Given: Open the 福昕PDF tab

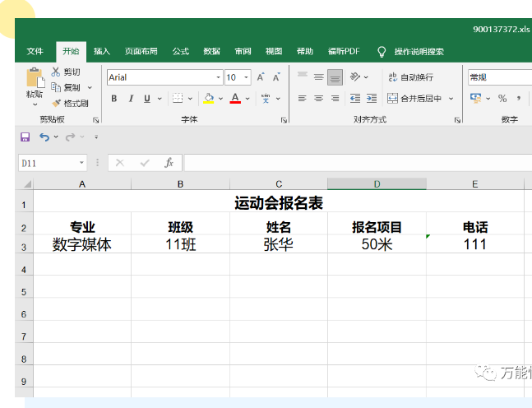Looking at the screenshot, I should [344, 52].
